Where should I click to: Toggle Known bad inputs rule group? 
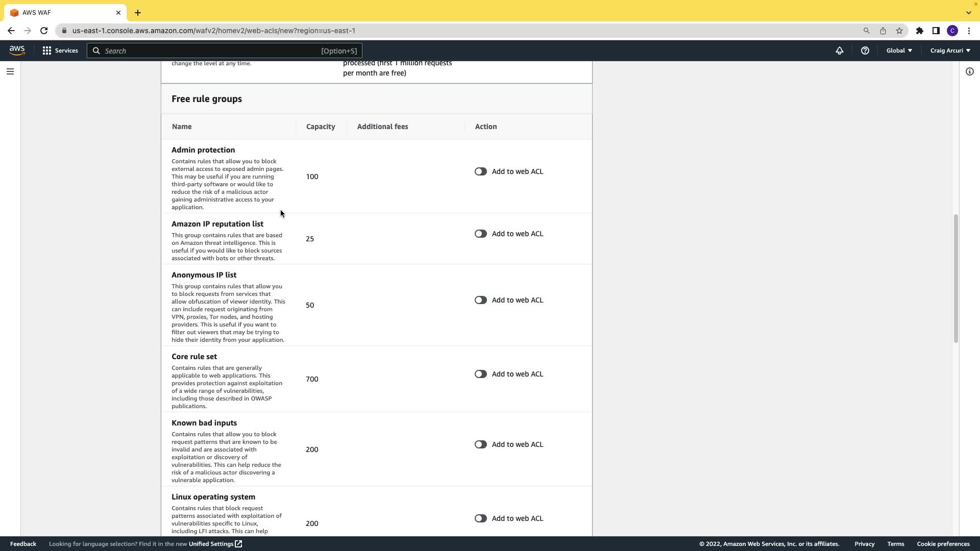point(480,444)
